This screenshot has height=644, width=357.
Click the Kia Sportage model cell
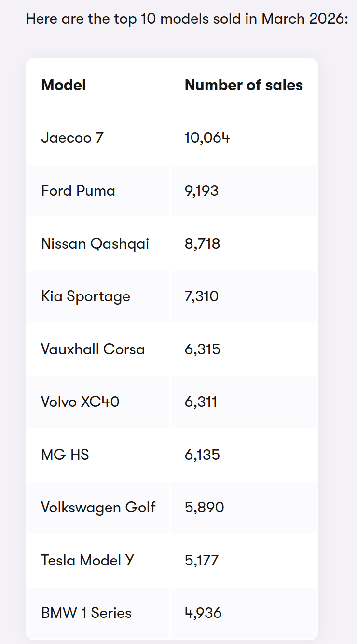tap(85, 296)
